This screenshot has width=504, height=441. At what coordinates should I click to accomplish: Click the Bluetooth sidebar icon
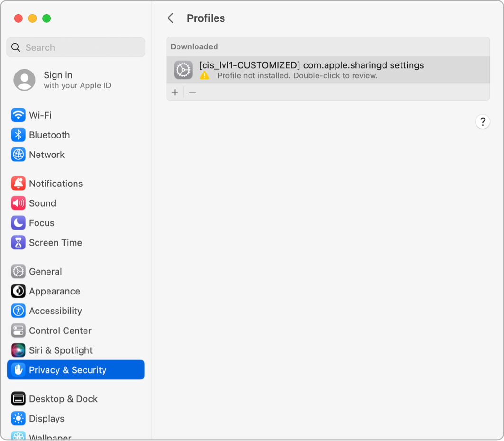click(x=18, y=135)
